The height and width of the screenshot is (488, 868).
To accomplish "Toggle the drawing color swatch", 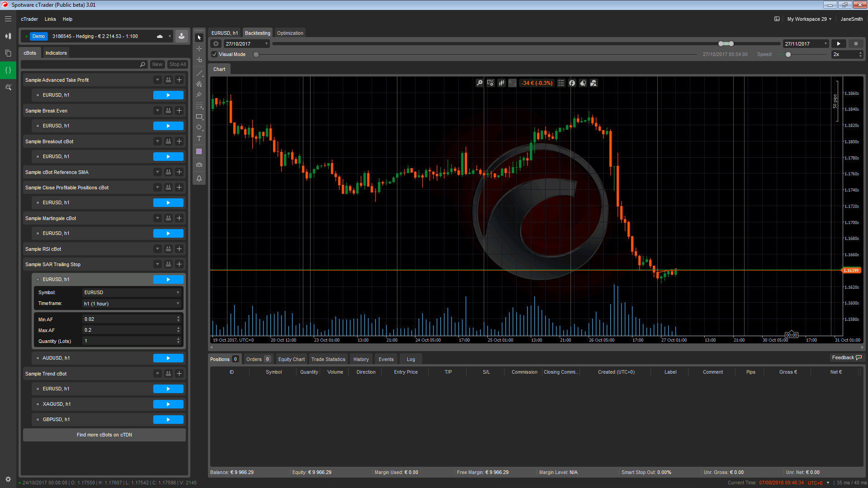I will pos(199,151).
